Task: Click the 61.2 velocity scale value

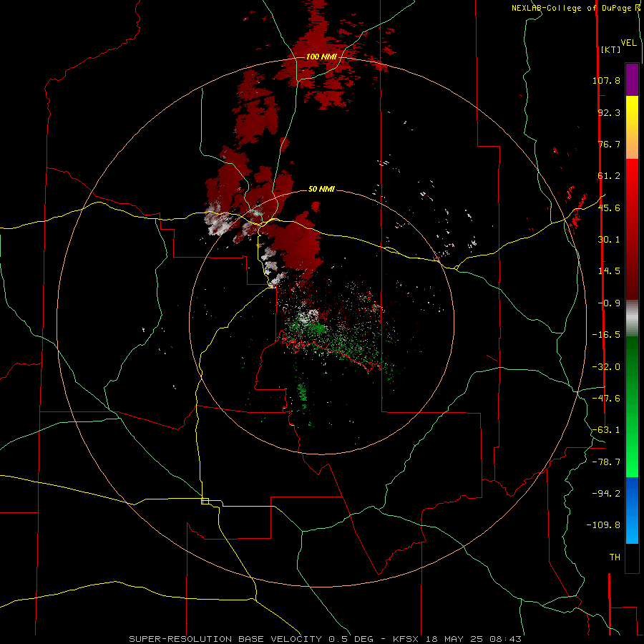Action: coord(609,176)
